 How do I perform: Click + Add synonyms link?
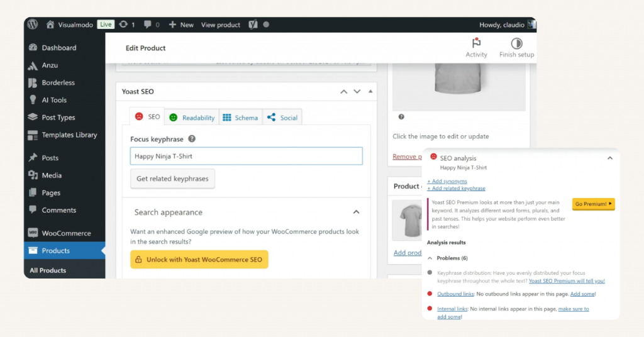[447, 181]
